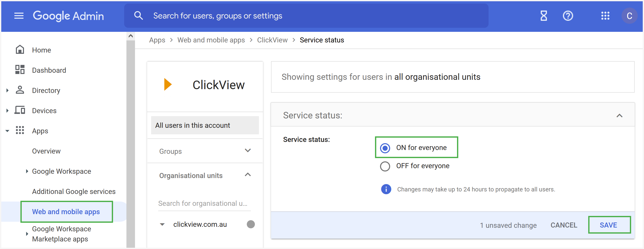This screenshot has width=644, height=249.
Task: Focus the search for users field
Action: 306,16
